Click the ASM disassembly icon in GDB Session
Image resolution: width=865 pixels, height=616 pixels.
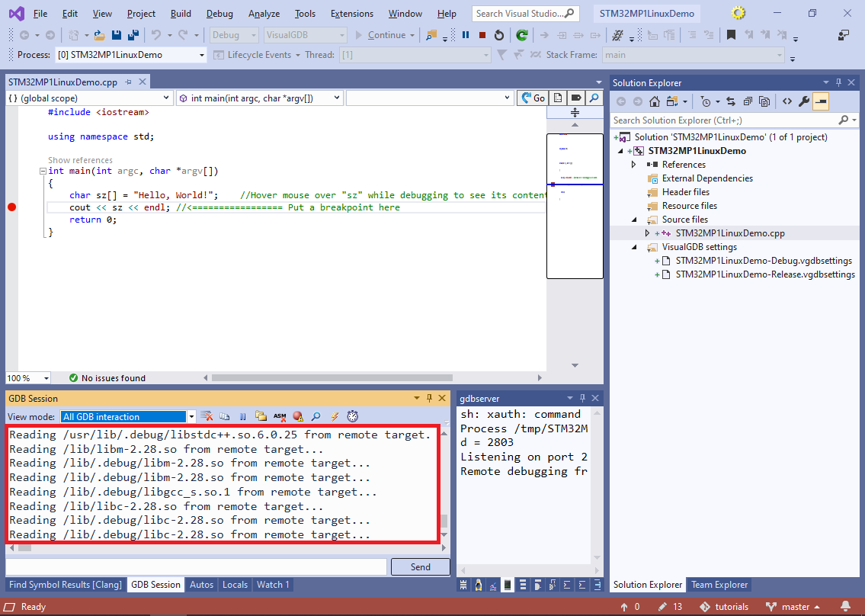point(280,416)
